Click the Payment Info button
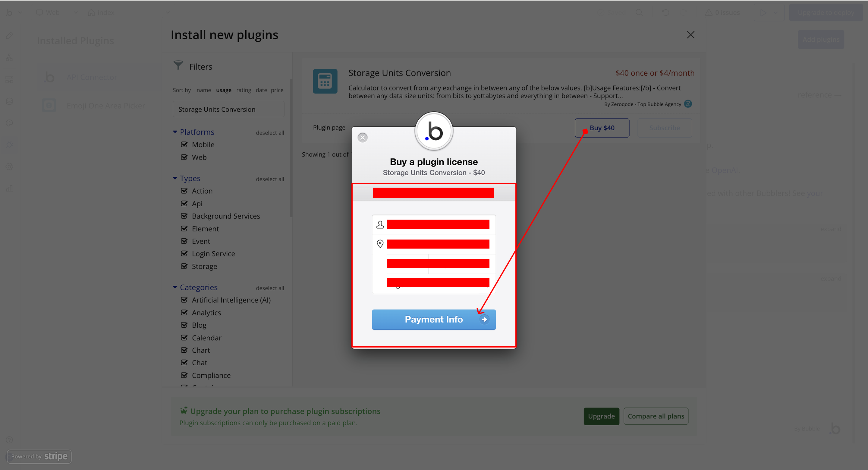868x470 pixels. [433, 320]
